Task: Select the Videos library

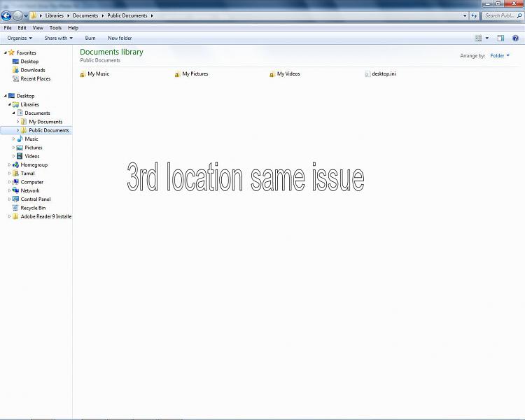Action: [x=28, y=156]
